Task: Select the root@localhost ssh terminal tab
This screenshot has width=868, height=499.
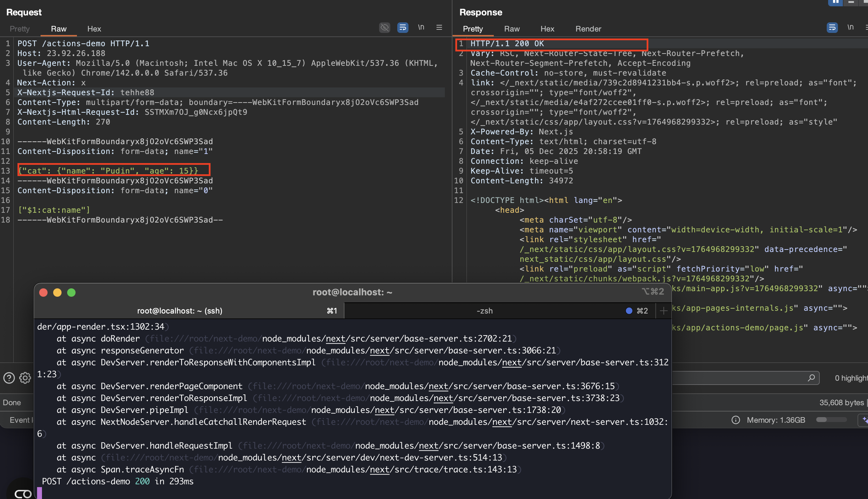Action: click(180, 311)
